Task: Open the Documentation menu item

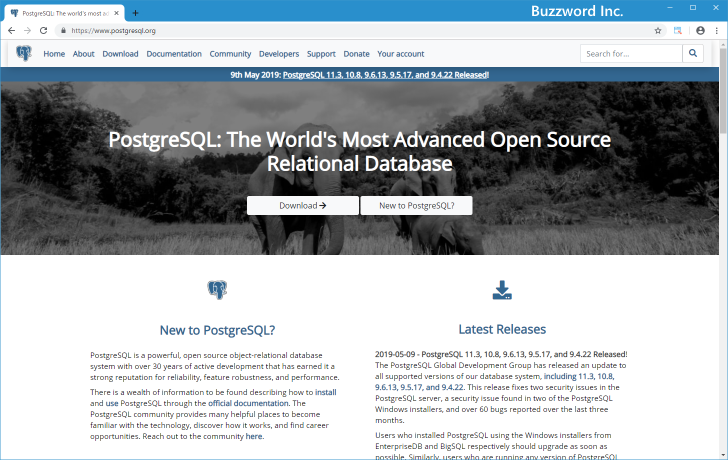Action: click(174, 54)
